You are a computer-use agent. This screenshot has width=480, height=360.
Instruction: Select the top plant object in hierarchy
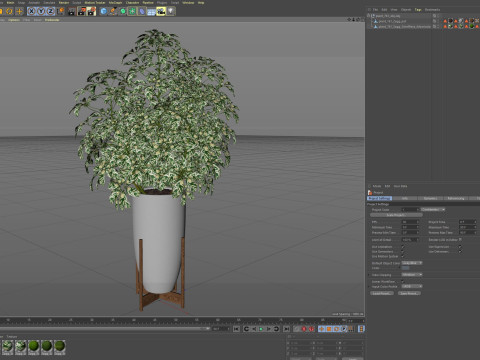click(x=388, y=16)
